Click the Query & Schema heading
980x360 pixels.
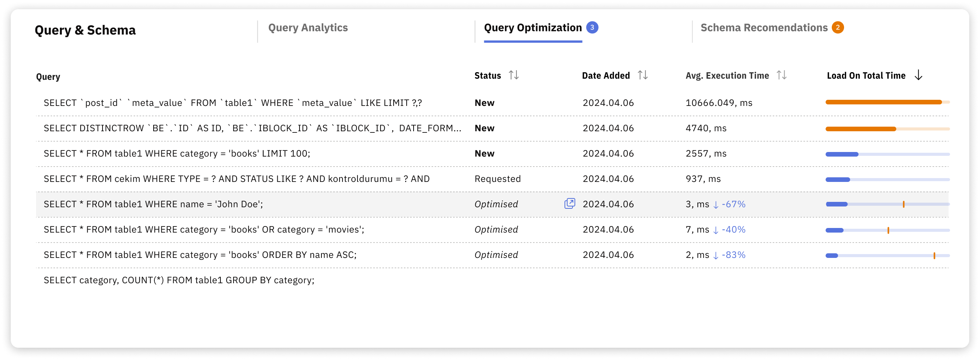(85, 30)
